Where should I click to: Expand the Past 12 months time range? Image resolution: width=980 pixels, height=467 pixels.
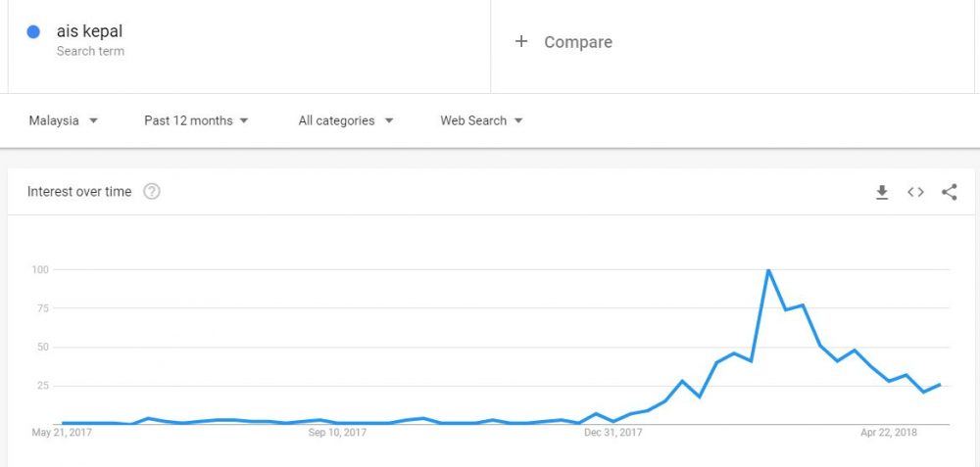(x=196, y=120)
